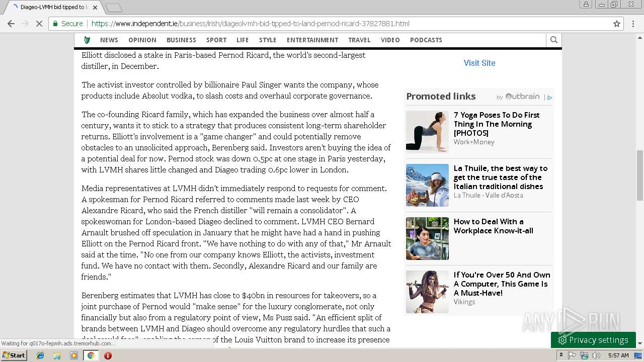Open the VIDEO section
The height and width of the screenshot is (362, 644).
pos(390,40)
